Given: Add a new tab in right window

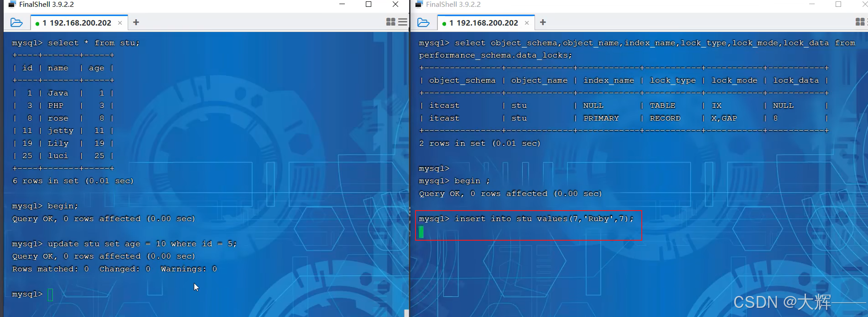Looking at the screenshot, I should click(543, 22).
